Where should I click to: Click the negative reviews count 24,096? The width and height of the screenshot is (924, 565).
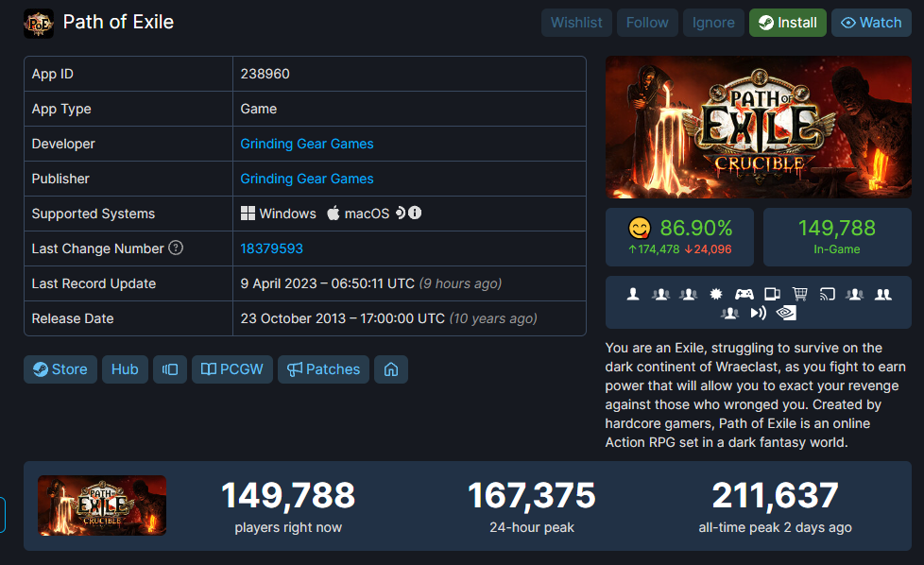[708, 249]
